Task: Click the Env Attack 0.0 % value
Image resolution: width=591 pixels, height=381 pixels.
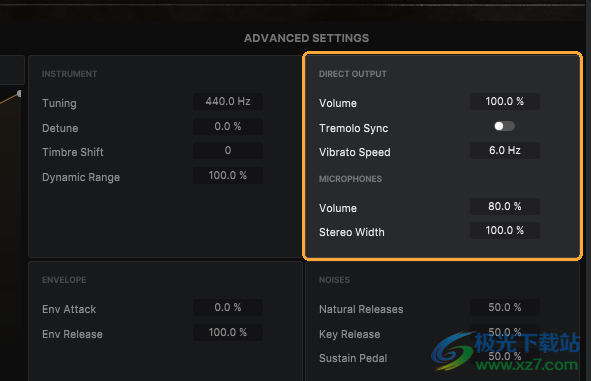Action: coord(228,307)
